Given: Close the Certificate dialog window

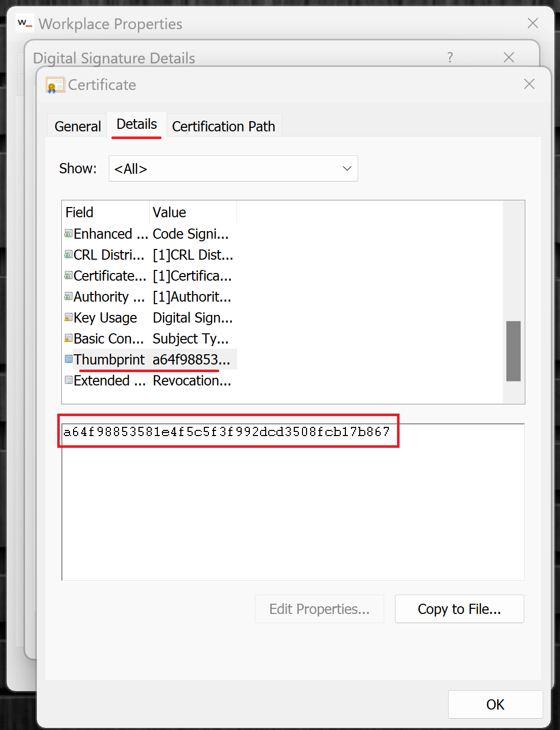Looking at the screenshot, I should [x=529, y=84].
